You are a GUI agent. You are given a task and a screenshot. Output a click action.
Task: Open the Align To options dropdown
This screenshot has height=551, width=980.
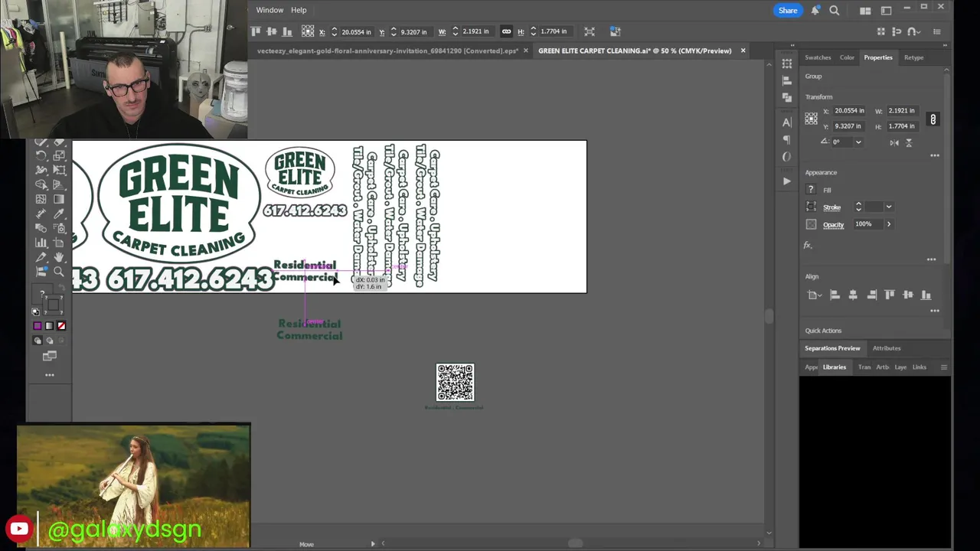point(815,295)
